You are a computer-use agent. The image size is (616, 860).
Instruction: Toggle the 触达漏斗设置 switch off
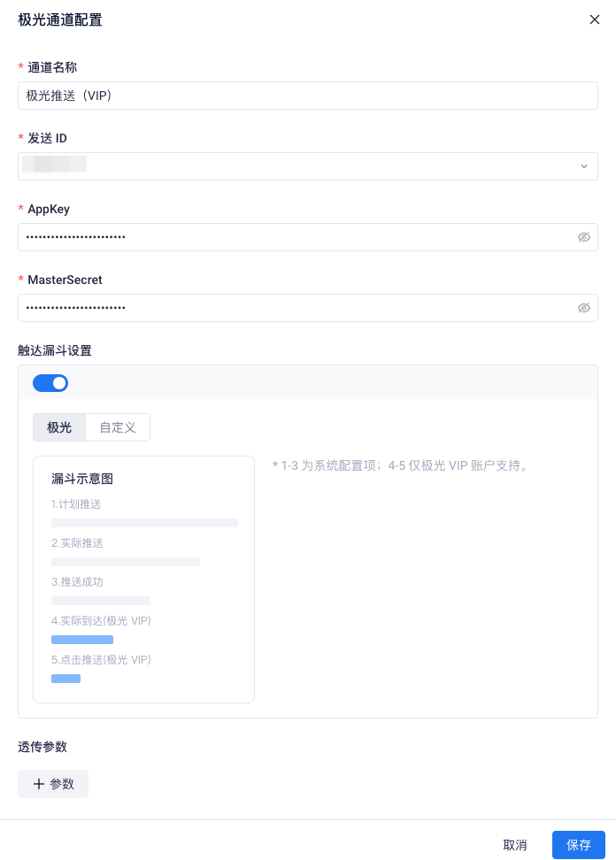coord(50,383)
